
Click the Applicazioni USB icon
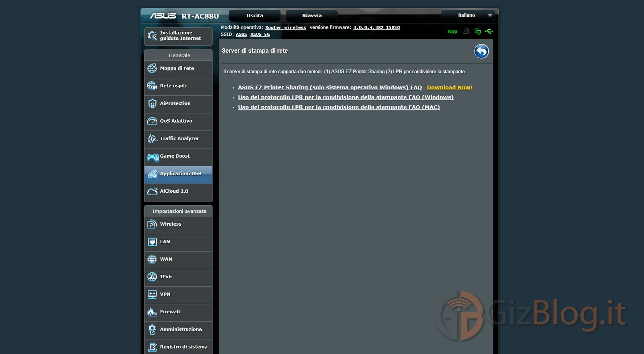152,174
